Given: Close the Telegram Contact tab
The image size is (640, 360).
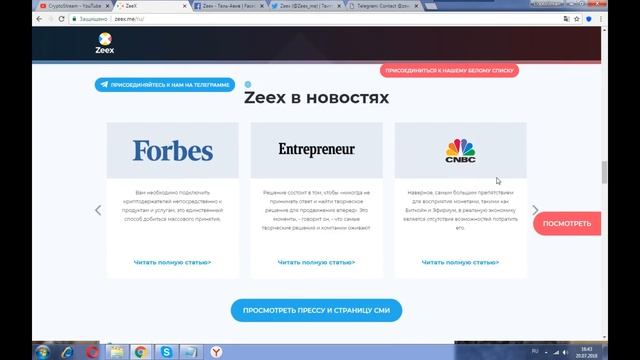Looking at the screenshot, I should coord(416,6).
